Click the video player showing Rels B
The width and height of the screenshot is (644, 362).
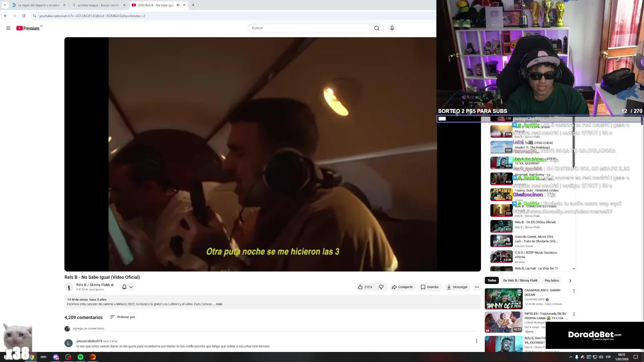click(x=272, y=154)
